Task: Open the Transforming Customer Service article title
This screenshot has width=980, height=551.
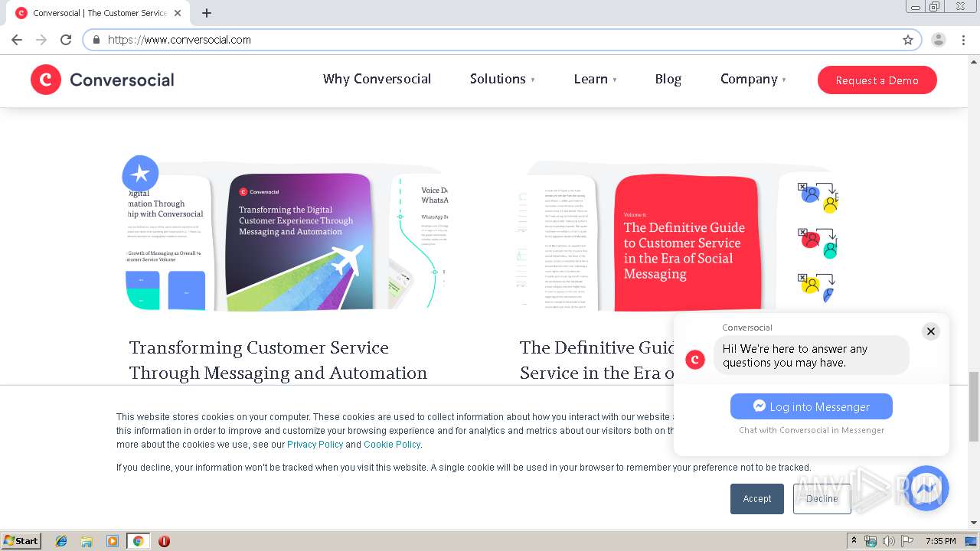Action: (x=278, y=360)
